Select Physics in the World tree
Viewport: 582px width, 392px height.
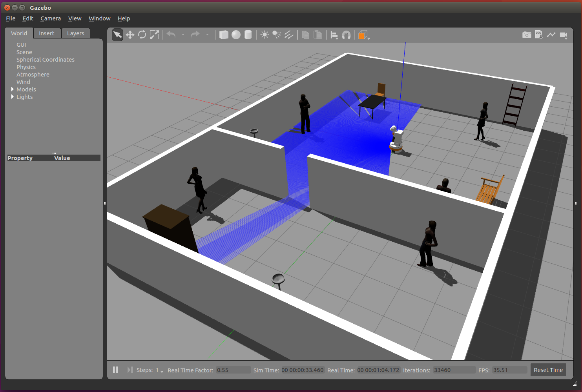click(x=26, y=67)
